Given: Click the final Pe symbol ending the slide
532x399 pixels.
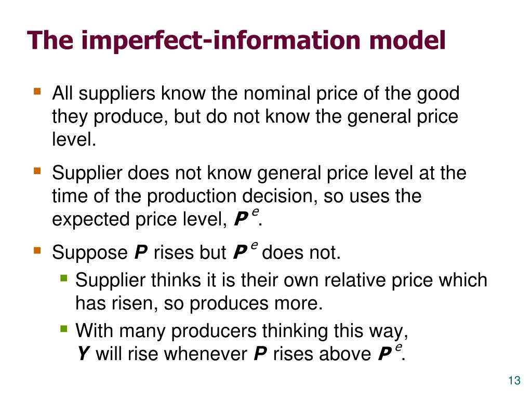Looking at the screenshot, I should coord(390,352).
